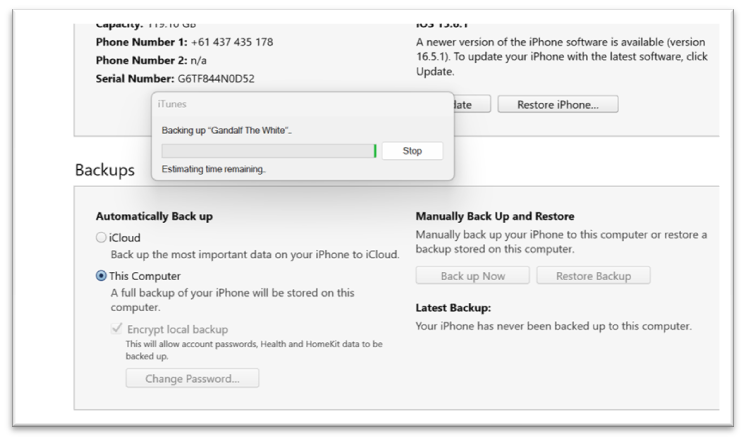Click the partially hidden Update button
The image size is (746, 442).
tap(472, 105)
